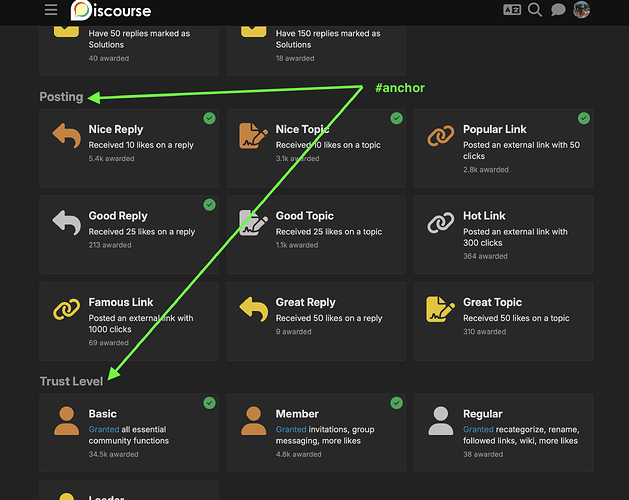Click the Popular Link chain icon
This screenshot has width=629, height=500.
[440, 136]
